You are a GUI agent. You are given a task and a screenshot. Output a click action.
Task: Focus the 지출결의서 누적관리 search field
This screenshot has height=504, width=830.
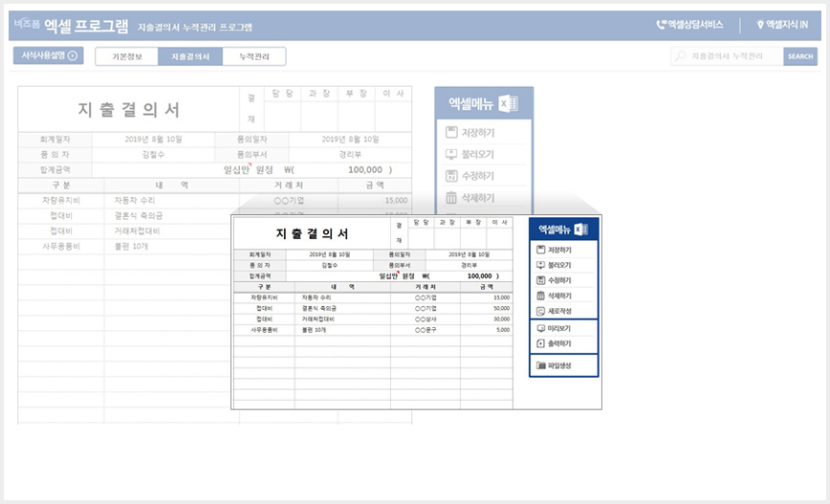(727, 56)
